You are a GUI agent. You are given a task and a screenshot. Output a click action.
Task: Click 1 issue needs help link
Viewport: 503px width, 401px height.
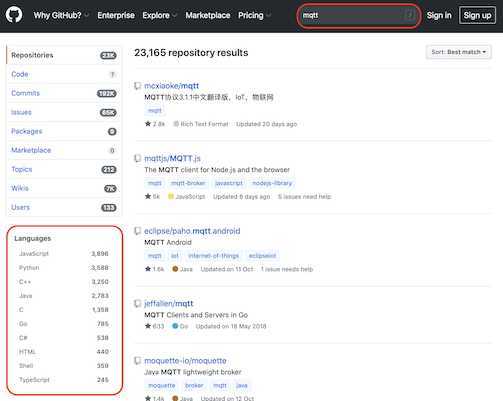[287, 269]
